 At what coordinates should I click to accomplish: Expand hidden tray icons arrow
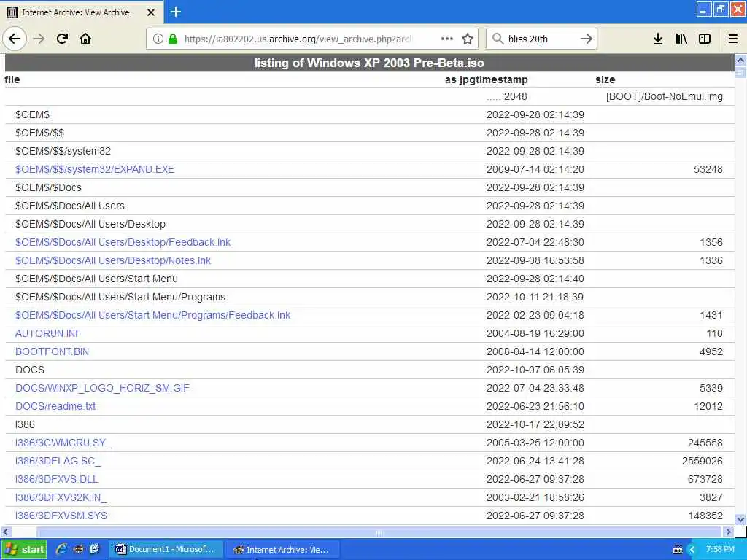click(x=692, y=550)
